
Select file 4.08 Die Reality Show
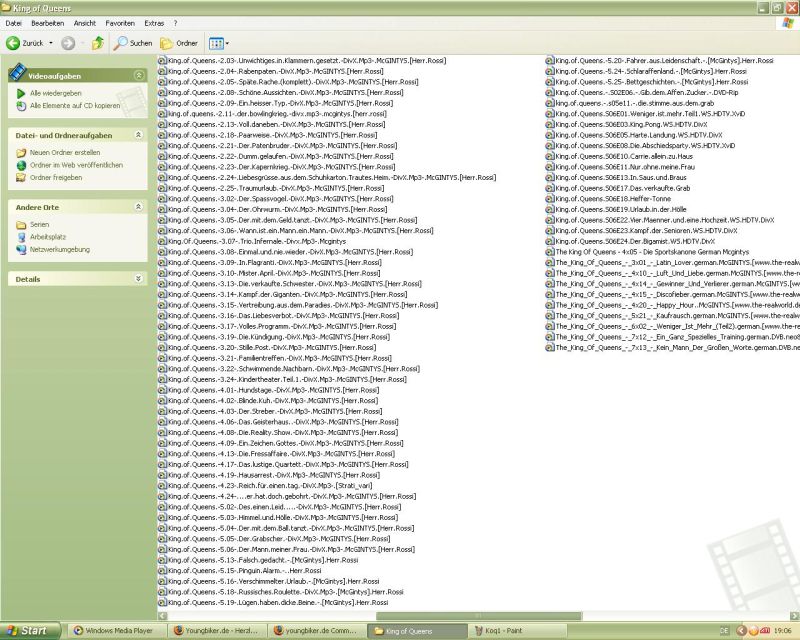point(283,432)
